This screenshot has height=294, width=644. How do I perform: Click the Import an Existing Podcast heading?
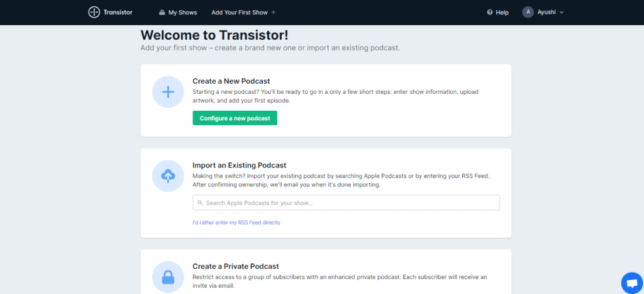coord(240,166)
